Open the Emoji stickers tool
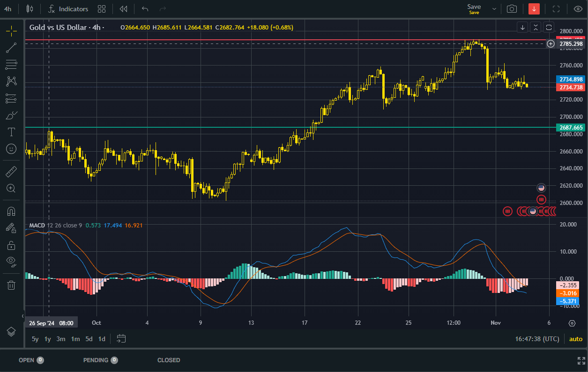This screenshot has height=372, width=588. [x=11, y=149]
